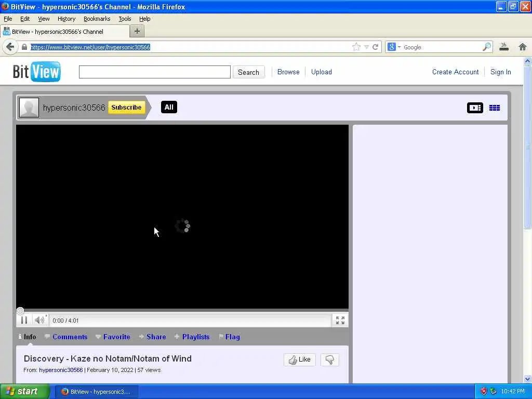This screenshot has height=399, width=532.
Task: Open the downloads icon in the toolbar
Action: coord(504,47)
